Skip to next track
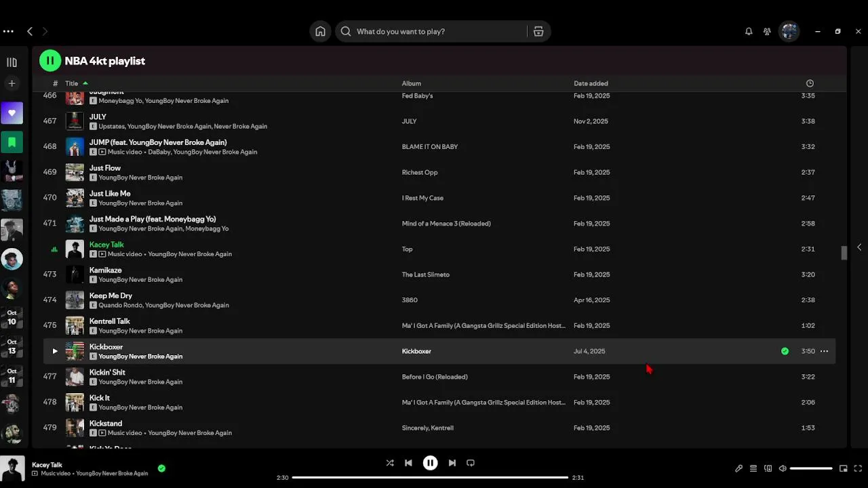 (452, 463)
